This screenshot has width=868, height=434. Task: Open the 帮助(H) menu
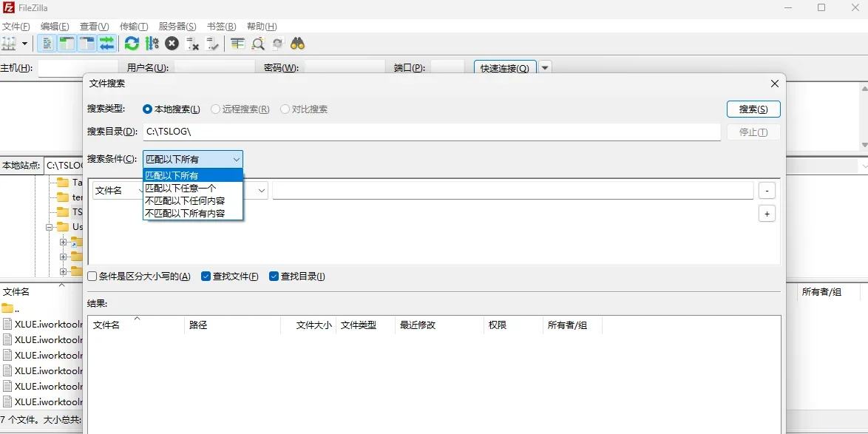click(x=262, y=26)
